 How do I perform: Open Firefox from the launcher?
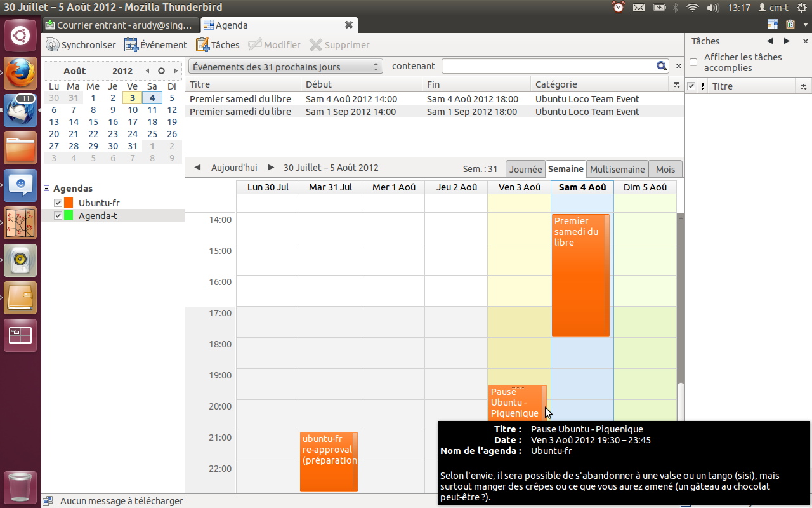pos(20,72)
